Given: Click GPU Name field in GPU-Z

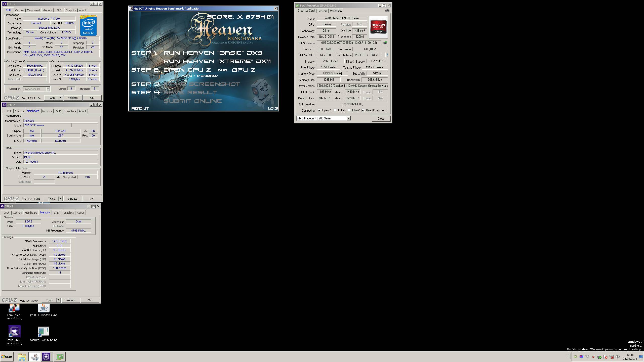Looking at the screenshot, I should [342, 18].
